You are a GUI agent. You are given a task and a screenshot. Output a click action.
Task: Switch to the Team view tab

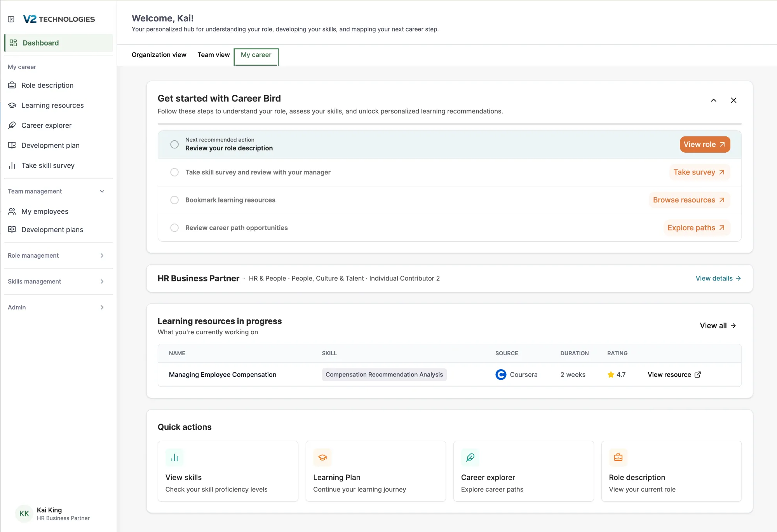213,55
